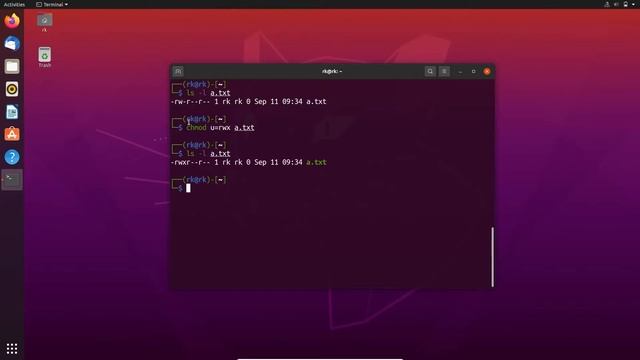Open the system menu arrow
The height and width of the screenshot is (360, 640).
tap(634, 4)
